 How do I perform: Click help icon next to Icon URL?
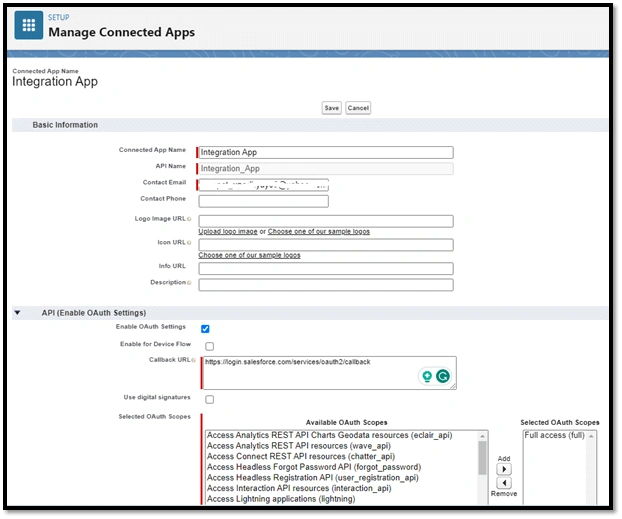(x=189, y=243)
